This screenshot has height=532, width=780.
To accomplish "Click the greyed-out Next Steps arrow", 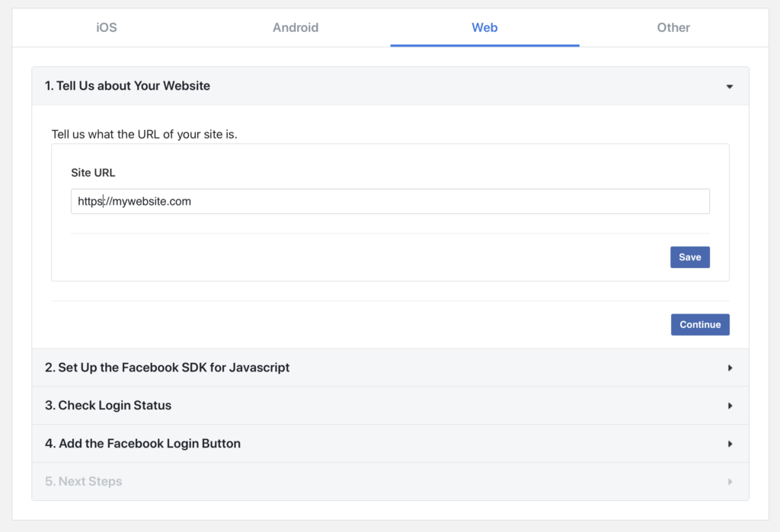I will point(730,482).
